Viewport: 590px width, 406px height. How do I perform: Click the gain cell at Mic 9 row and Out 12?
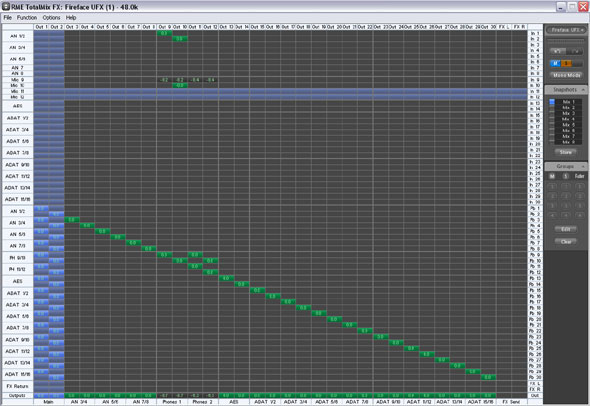coord(211,80)
